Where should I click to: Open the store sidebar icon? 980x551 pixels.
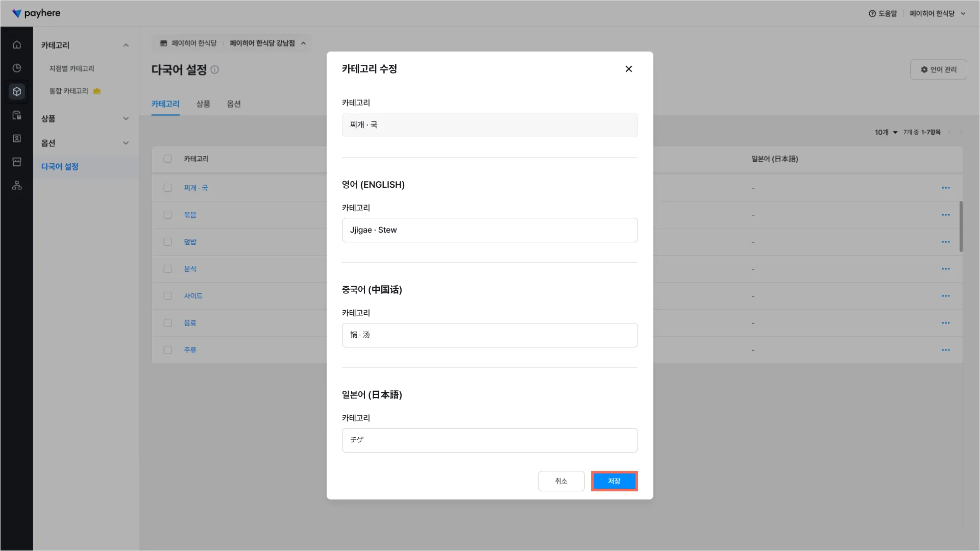[x=17, y=162]
